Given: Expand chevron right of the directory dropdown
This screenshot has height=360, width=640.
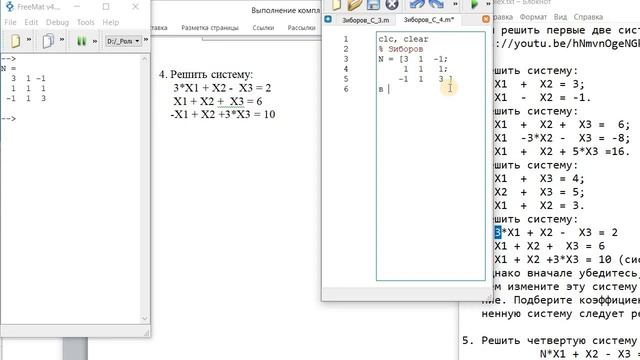Looking at the screenshot, I should tap(146, 40).
